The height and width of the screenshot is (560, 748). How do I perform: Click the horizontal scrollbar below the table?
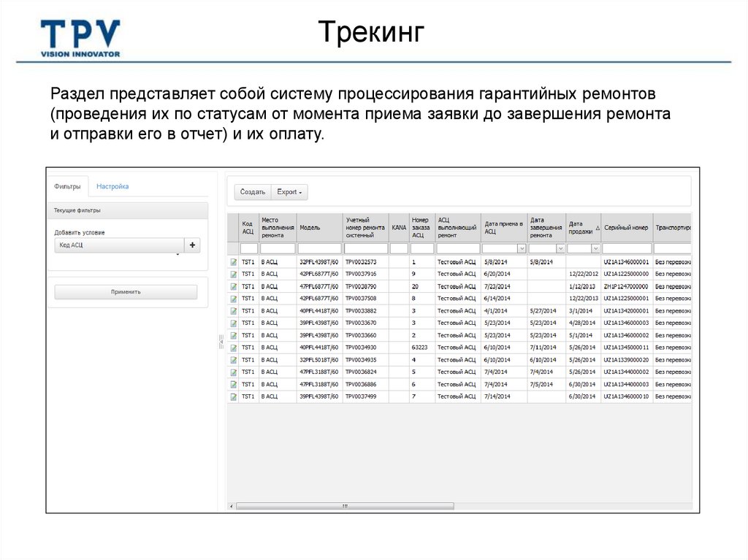343,505
